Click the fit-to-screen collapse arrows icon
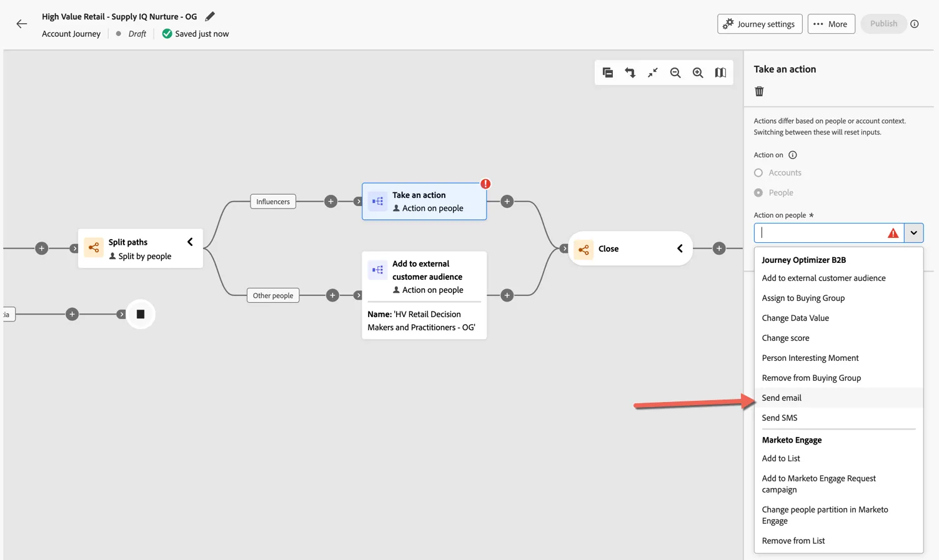This screenshot has height=560, width=939. coord(652,72)
